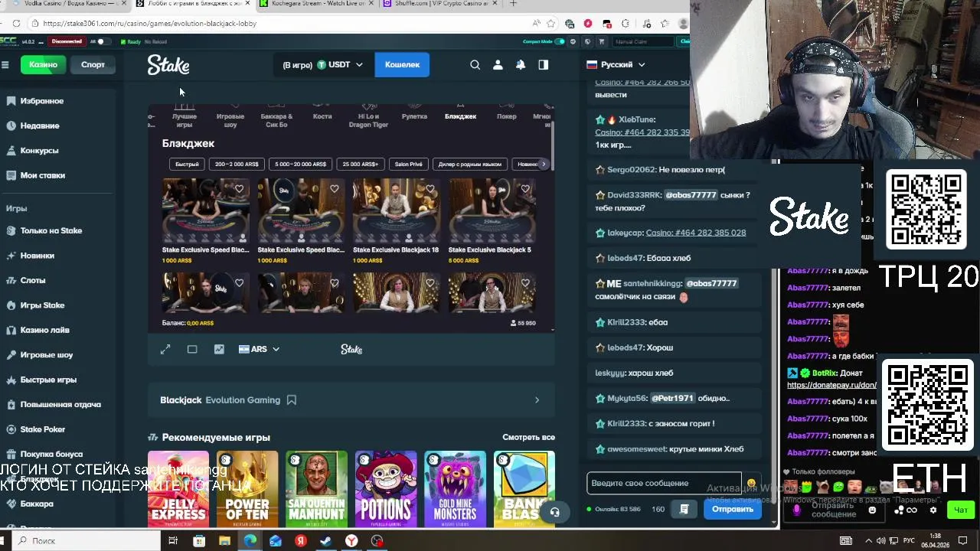The width and height of the screenshot is (980, 551).
Task: Open emoji picker in Stake chat
Action: 751,484
